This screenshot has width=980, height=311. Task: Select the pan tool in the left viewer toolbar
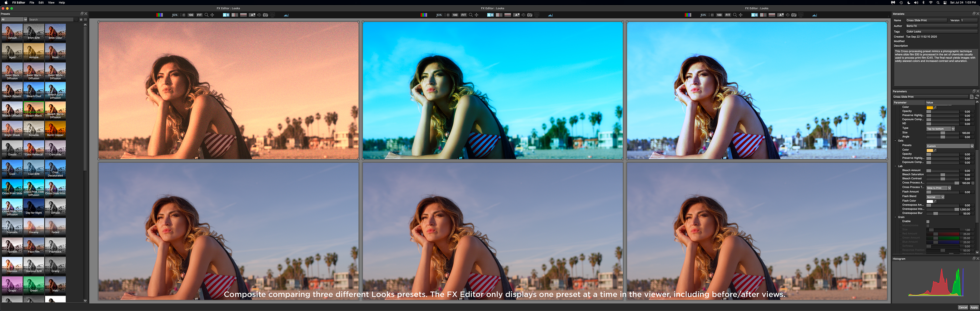(212, 15)
